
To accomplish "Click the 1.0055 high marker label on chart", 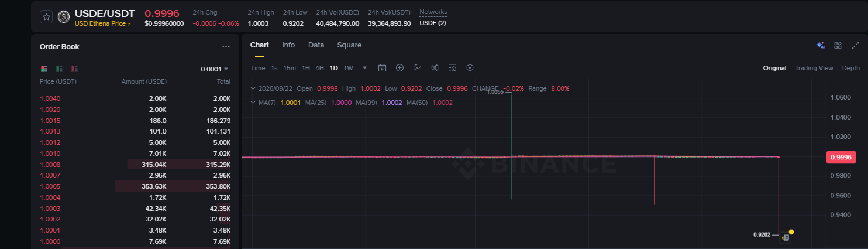I will click(x=495, y=92).
